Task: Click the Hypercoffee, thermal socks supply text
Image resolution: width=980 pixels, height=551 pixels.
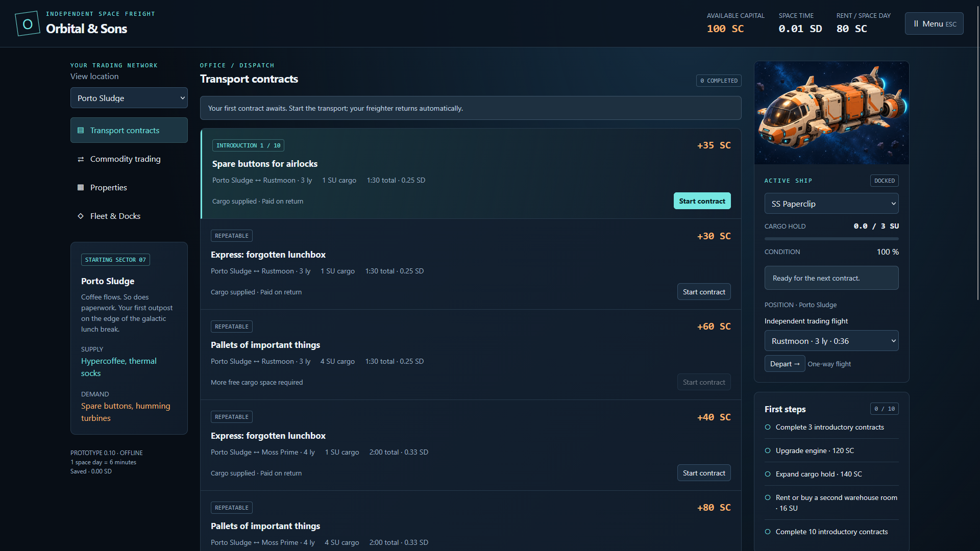Action: pos(119,367)
